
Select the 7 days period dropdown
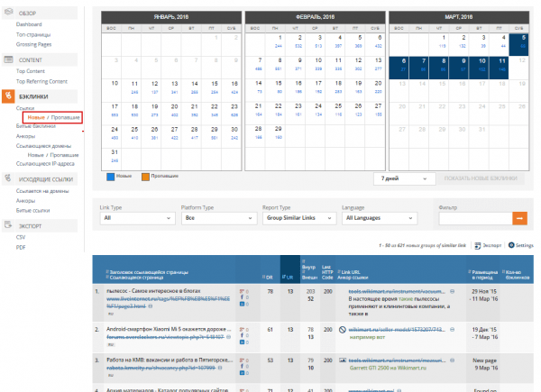tap(404, 178)
